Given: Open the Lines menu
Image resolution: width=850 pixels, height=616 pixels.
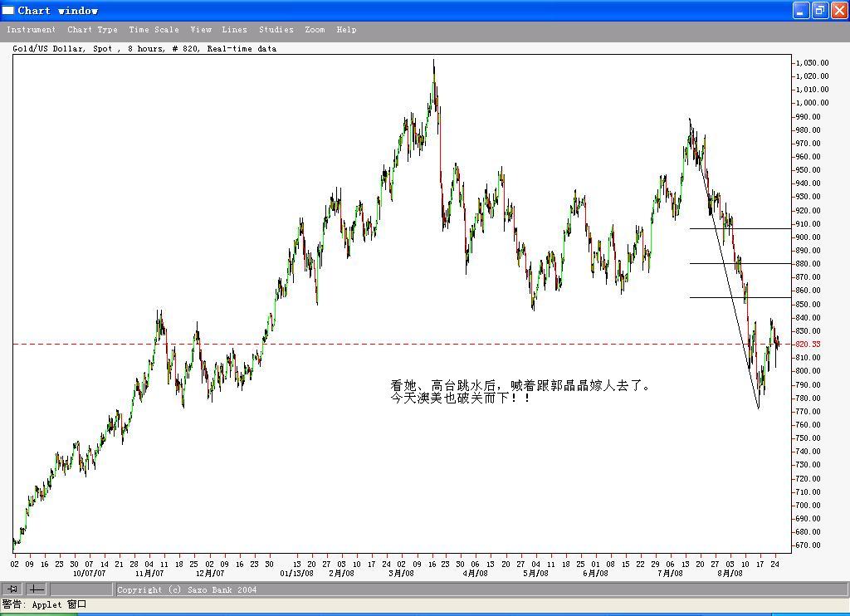Looking at the screenshot, I should (234, 30).
